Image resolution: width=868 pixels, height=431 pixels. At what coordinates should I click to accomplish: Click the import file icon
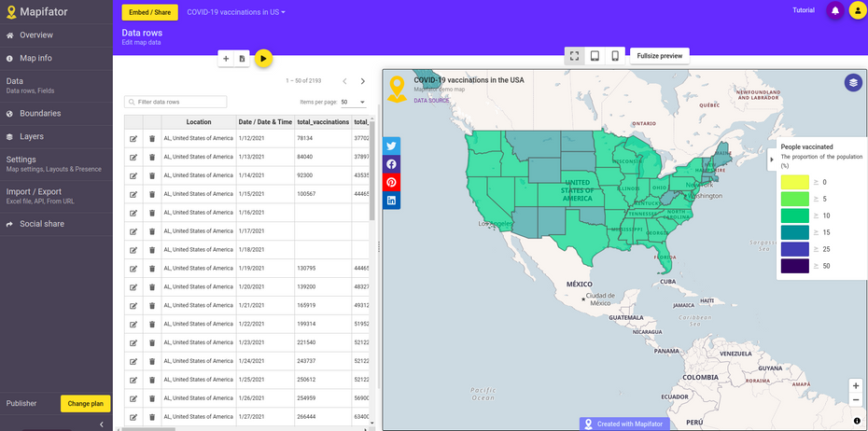242,59
